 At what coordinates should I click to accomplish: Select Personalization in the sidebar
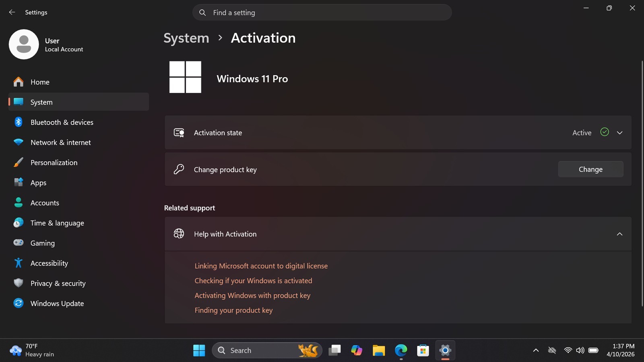click(78, 162)
